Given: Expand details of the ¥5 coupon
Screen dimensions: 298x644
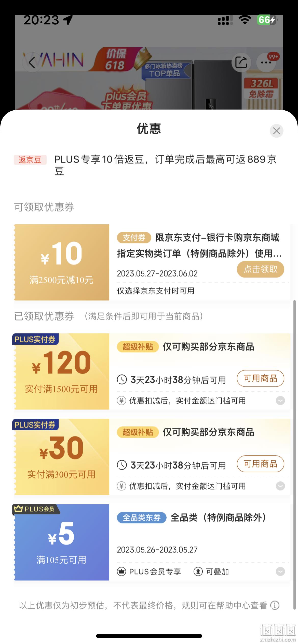Looking at the screenshot, I should tap(280, 572).
